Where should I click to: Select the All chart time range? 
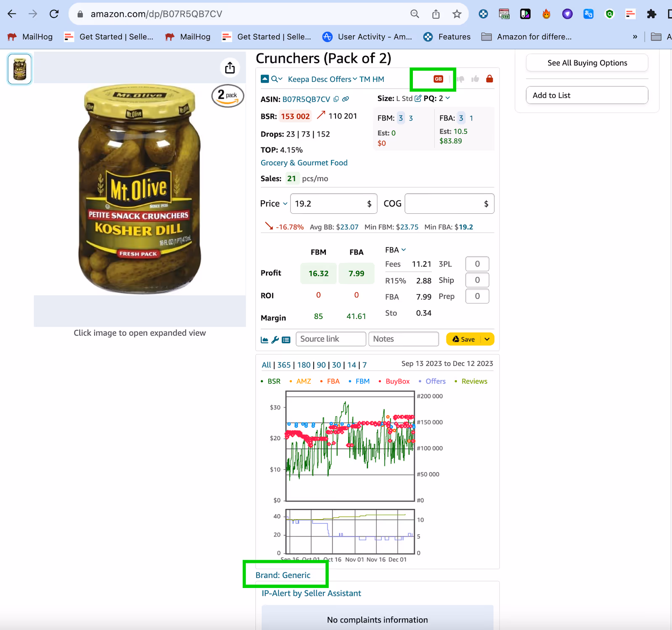(266, 365)
